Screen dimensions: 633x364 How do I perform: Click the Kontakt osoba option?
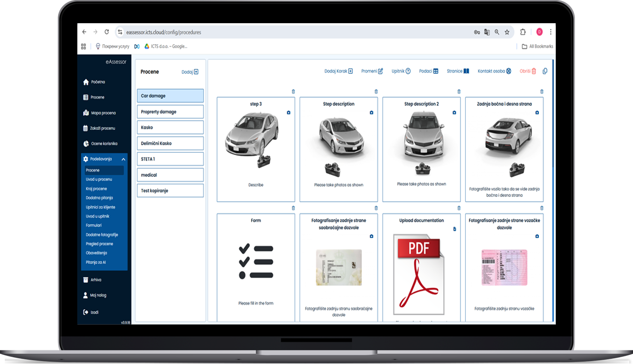click(x=494, y=71)
